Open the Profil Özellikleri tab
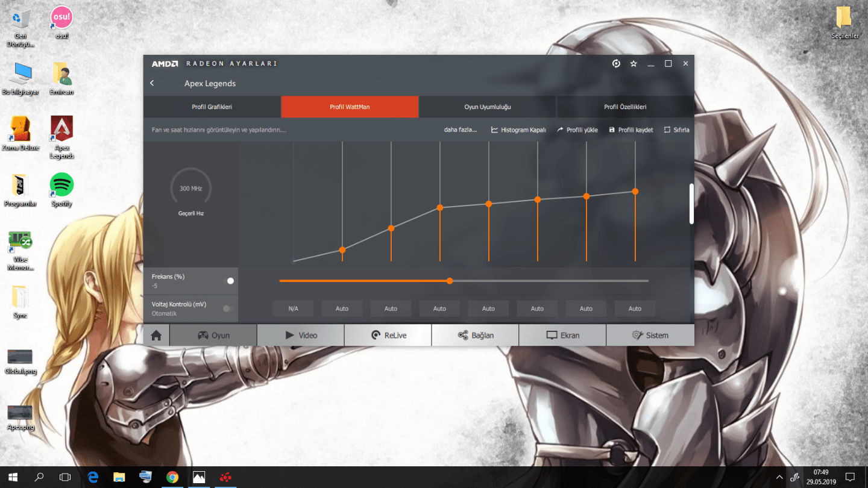This screenshot has width=868, height=488. pos(625,107)
